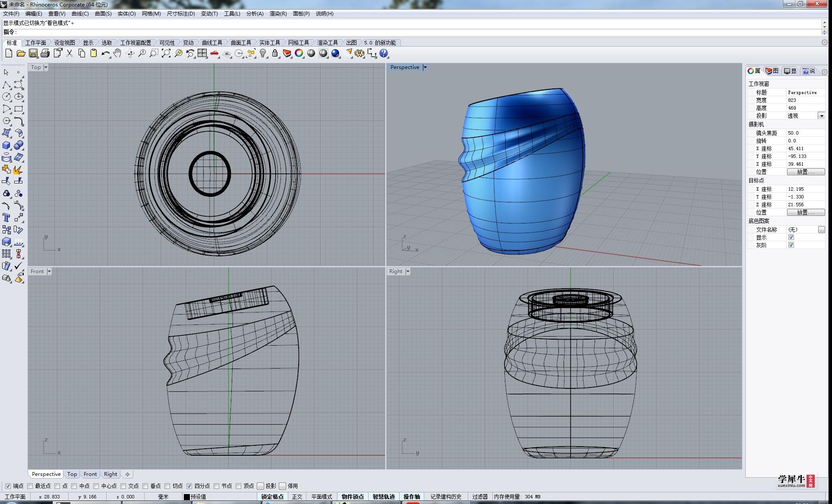832x504 pixels.
Task: Click the Paste clipboard icon
Action: click(x=94, y=54)
